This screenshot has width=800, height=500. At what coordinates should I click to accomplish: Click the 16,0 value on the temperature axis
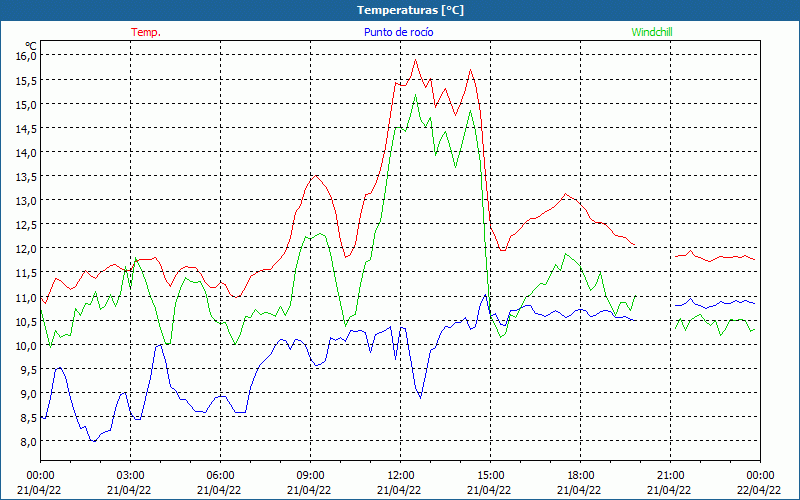(x=26, y=56)
